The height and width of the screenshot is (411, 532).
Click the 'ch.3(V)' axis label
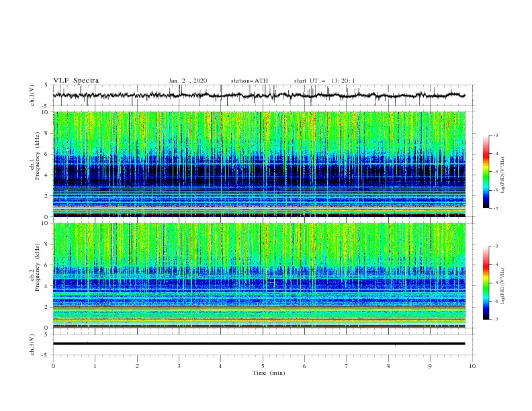point(32,345)
